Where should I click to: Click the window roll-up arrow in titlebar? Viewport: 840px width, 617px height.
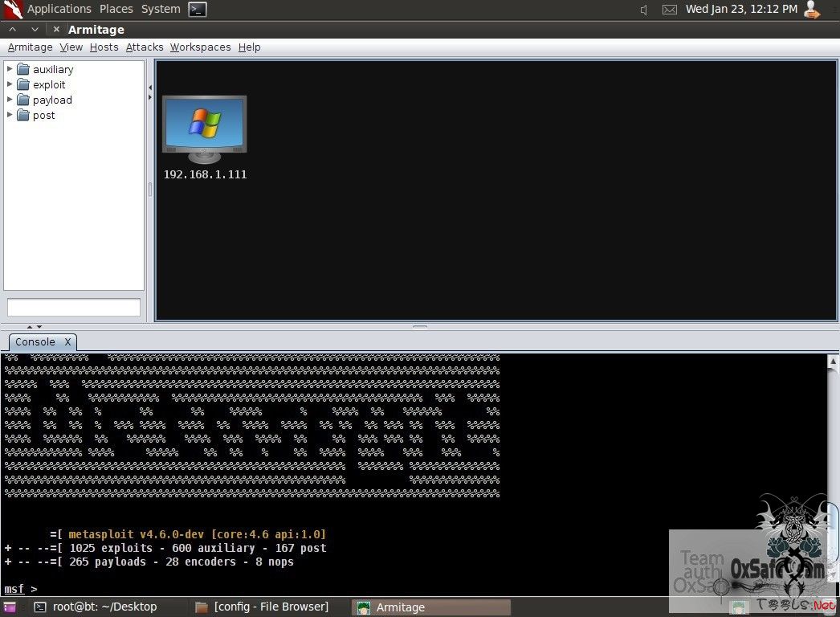click(13, 30)
